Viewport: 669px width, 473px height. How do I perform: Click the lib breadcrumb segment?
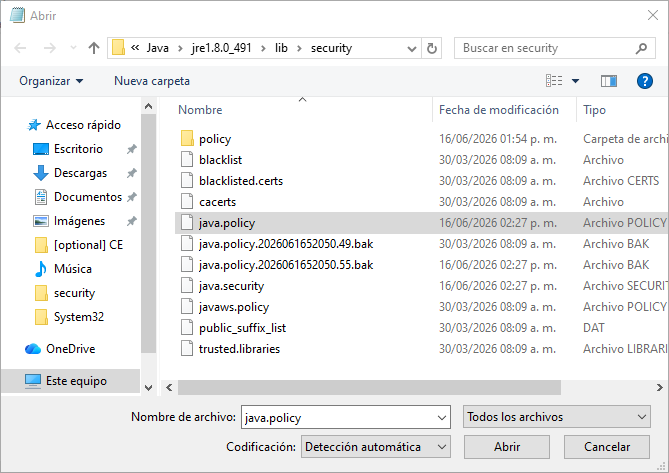[281, 48]
